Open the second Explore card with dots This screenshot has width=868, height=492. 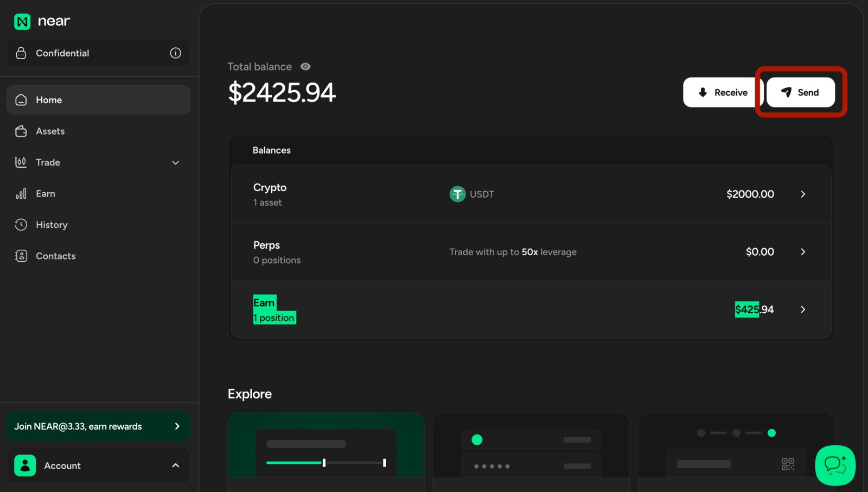coord(531,452)
